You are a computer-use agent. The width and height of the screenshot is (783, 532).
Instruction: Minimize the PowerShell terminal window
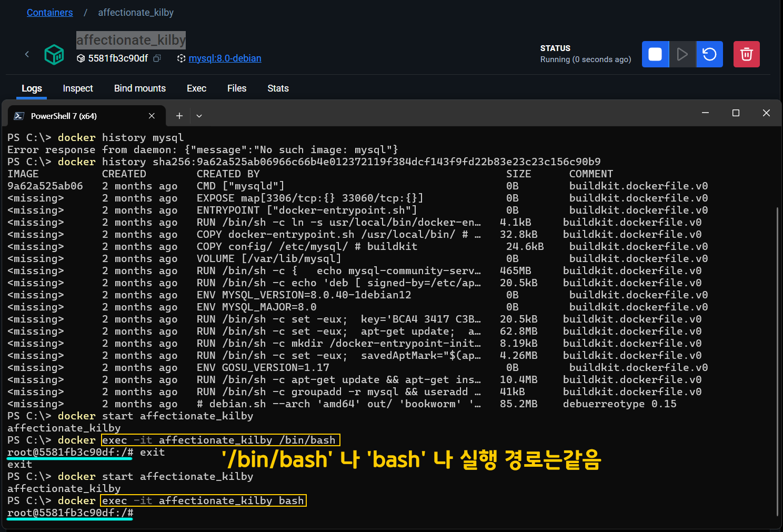pyautogui.click(x=705, y=113)
